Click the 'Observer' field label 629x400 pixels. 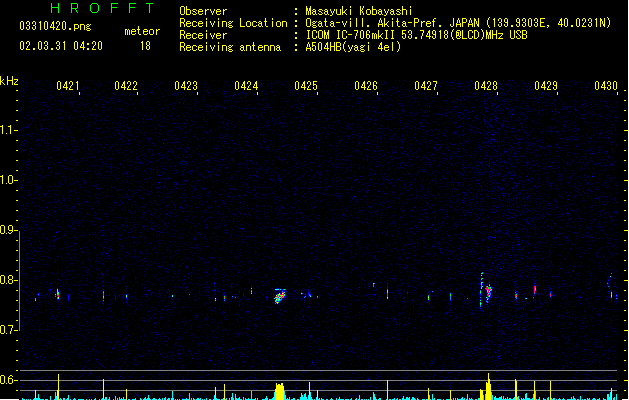(x=203, y=11)
